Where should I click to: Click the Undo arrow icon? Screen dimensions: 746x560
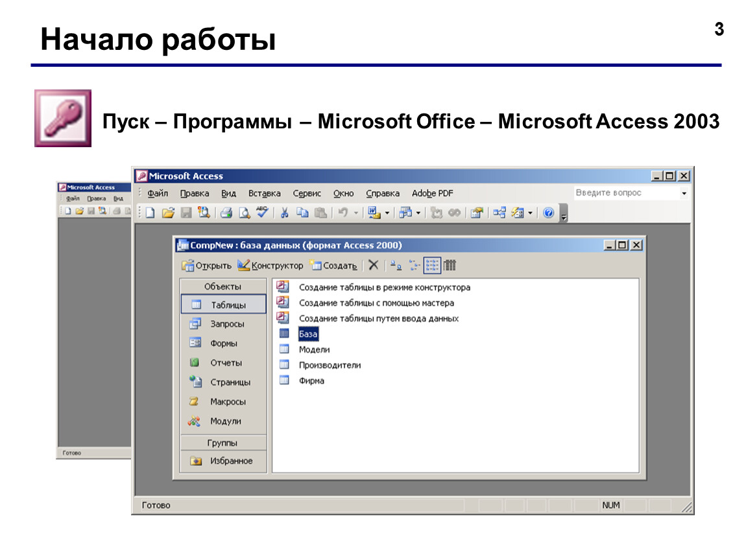pos(343,213)
